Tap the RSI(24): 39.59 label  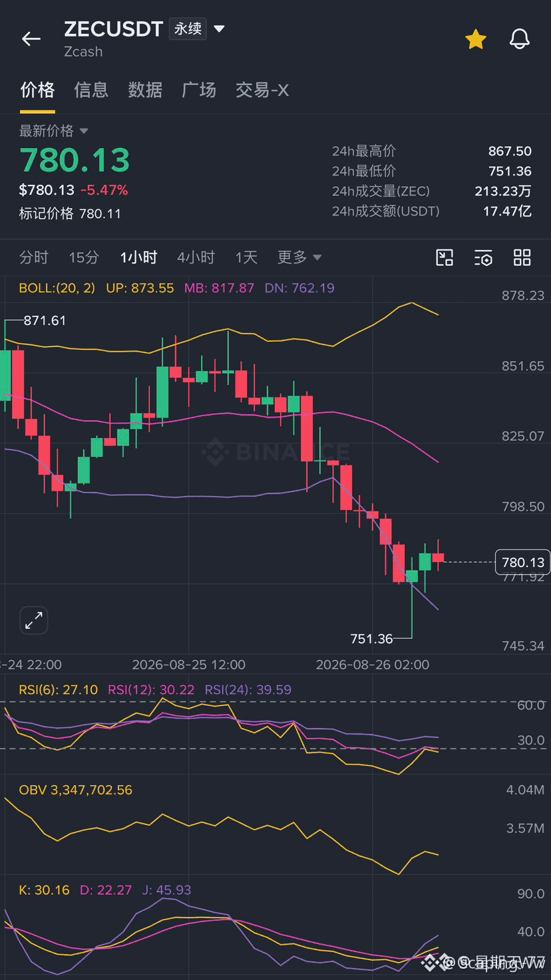click(248, 689)
